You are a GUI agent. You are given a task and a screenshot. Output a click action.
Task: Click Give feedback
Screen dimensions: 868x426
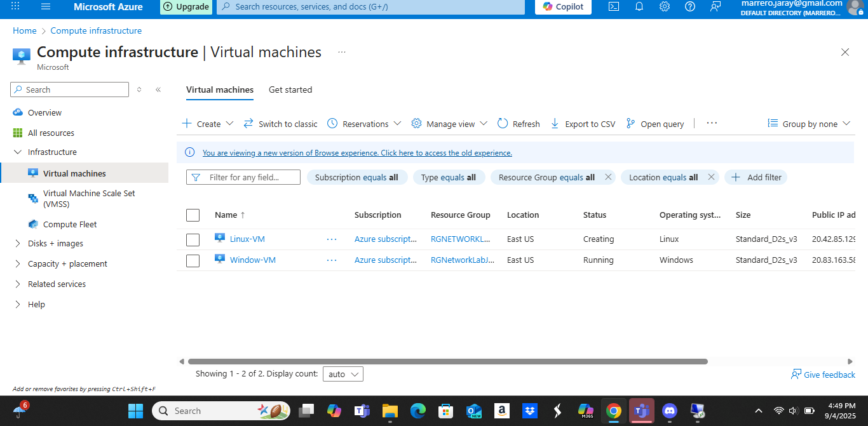click(823, 375)
